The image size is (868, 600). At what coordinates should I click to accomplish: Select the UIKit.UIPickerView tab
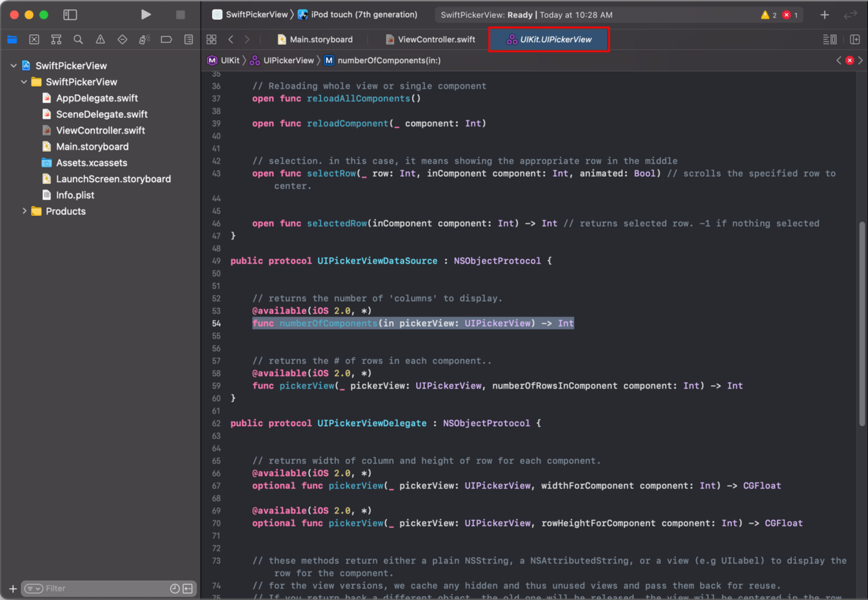coord(549,39)
